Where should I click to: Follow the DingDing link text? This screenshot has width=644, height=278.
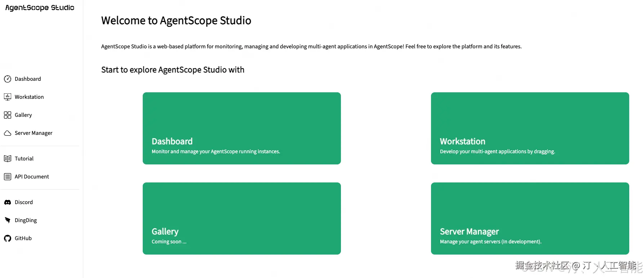click(26, 220)
